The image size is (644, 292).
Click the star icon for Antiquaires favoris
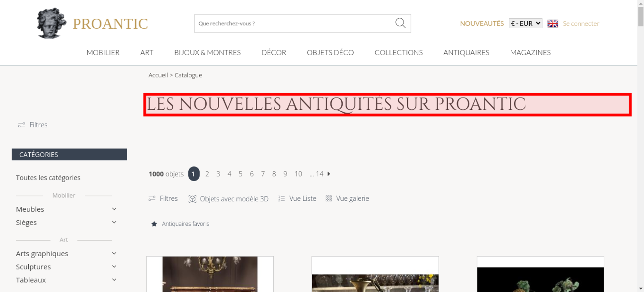click(x=154, y=224)
